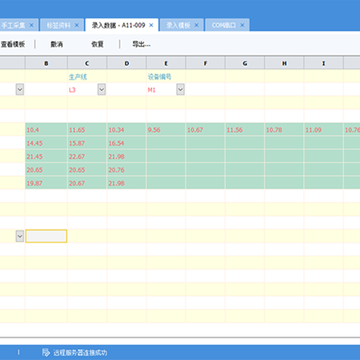The width and height of the screenshot is (360, 360).
Task: Click the 查看模板 toolbar button
Action: coord(13,44)
